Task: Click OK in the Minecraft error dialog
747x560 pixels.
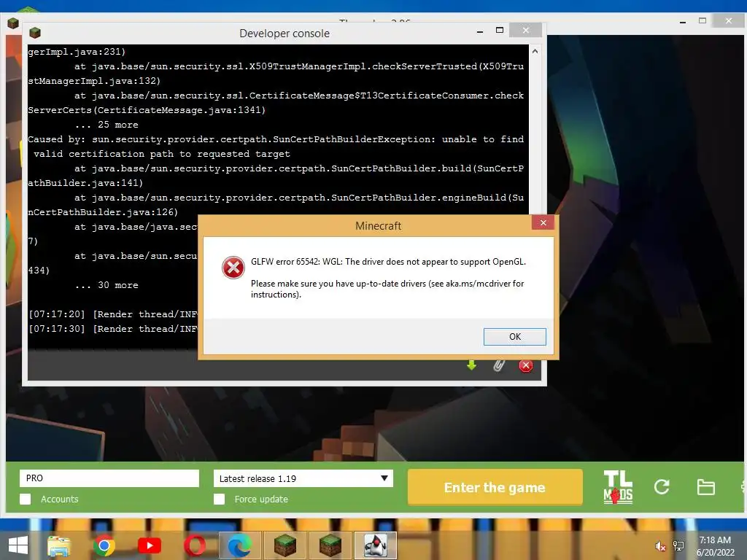Action: (514, 337)
